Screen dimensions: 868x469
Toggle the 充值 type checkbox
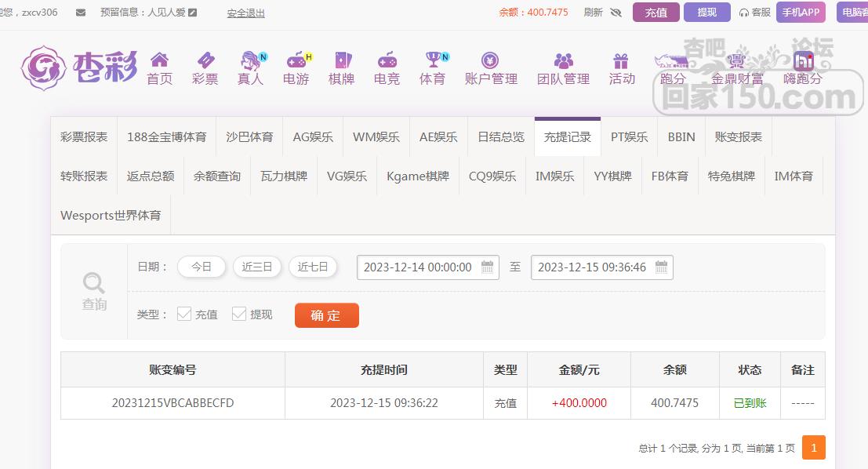pyautogui.click(x=183, y=314)
